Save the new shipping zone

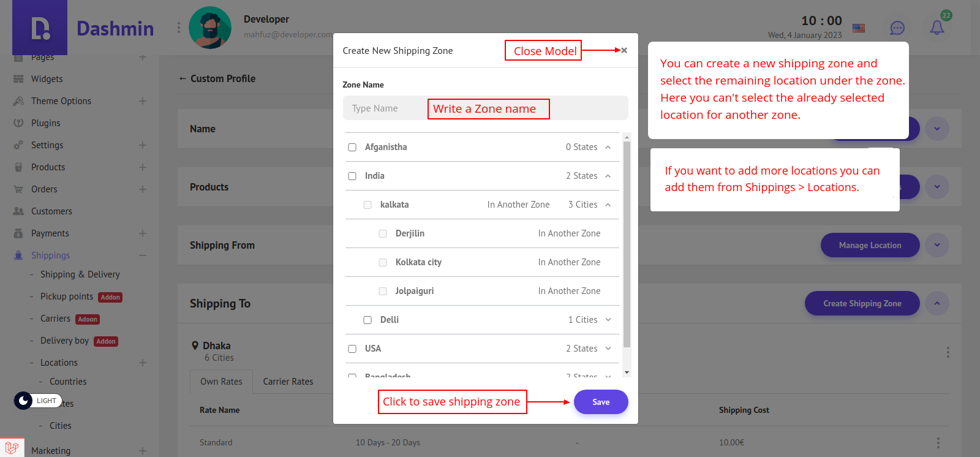point(600,402)
